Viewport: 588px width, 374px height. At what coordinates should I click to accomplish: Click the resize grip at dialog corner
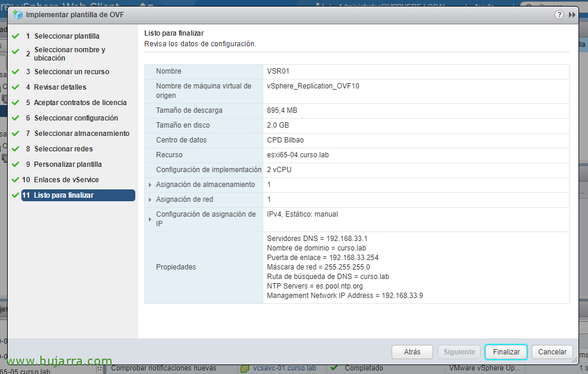point(574,361)
